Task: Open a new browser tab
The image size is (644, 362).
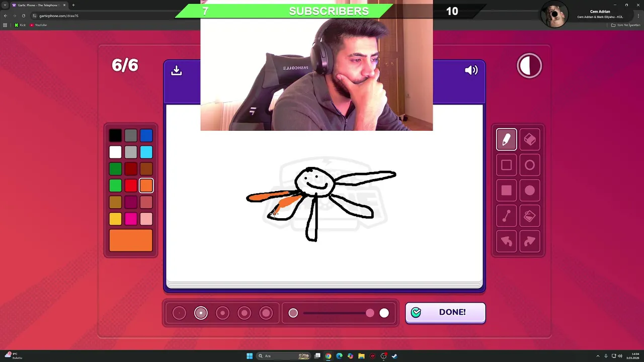Action: [73, 5]
